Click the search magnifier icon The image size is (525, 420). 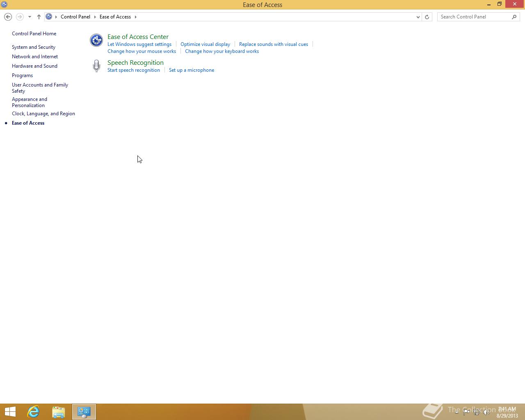click(x=514, y=17)
